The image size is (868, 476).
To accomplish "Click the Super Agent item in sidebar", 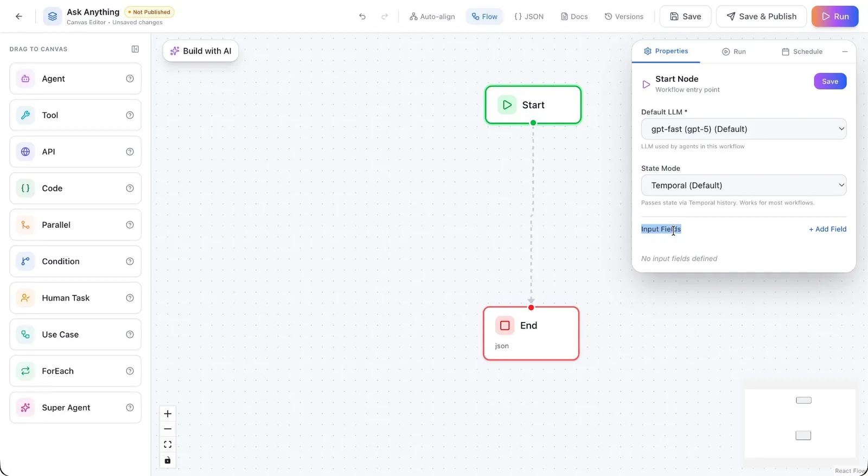I will (x=75, y=408).
